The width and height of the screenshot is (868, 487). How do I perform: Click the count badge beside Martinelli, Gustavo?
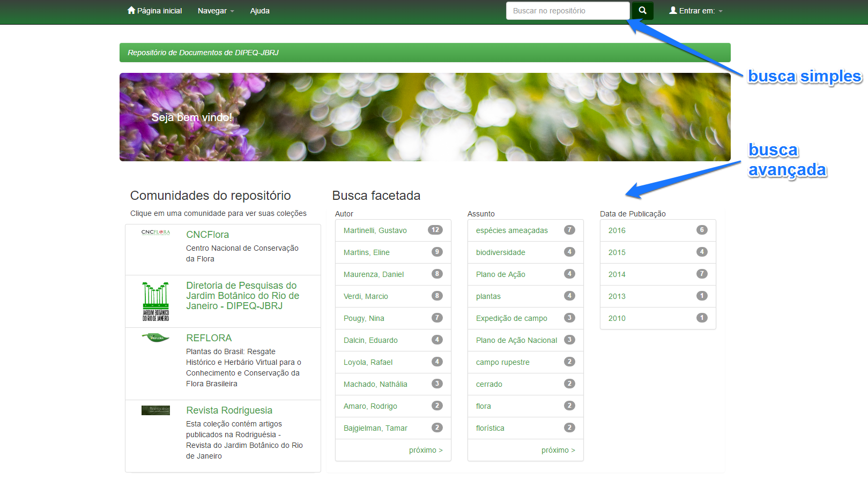[435, 230]
